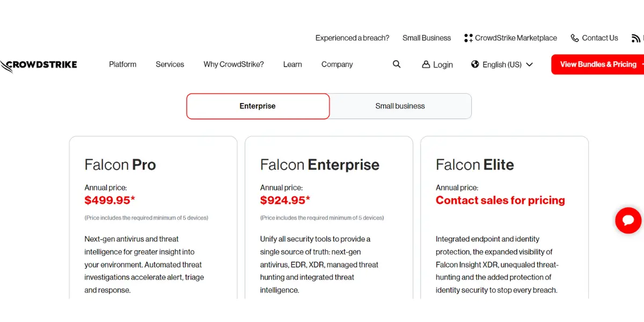Expand the English (US) language dropdown
Screen dimensions: 644x322
pyautogui.click(x=529, y=64)
